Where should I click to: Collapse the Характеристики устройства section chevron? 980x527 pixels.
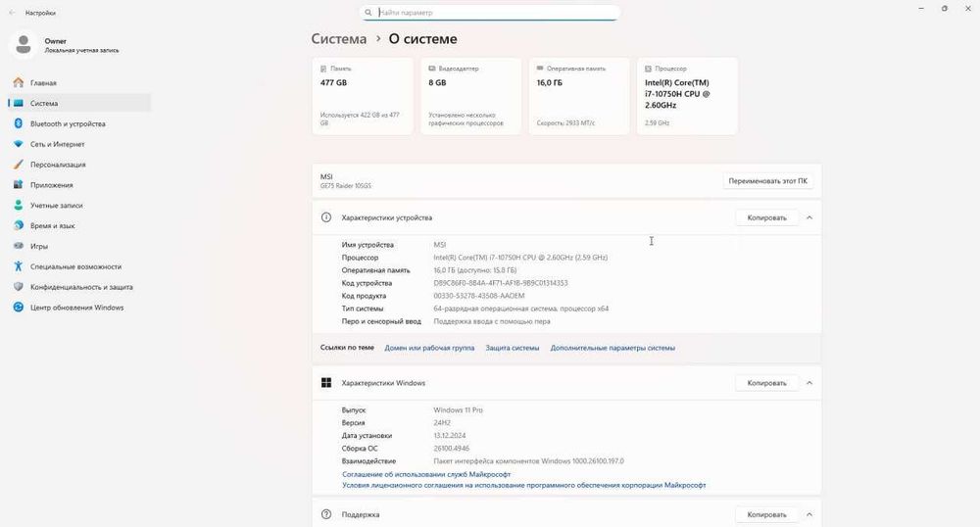[x=809, y=217]
